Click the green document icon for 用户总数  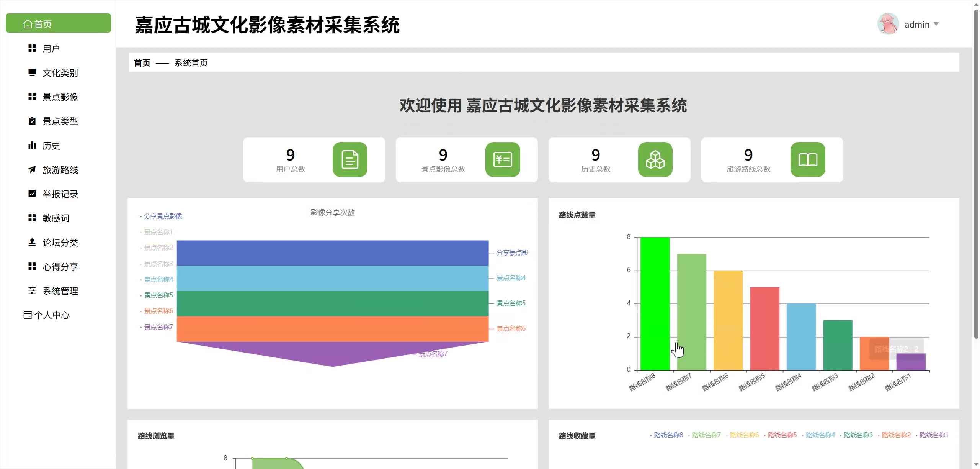coord(350,159)
